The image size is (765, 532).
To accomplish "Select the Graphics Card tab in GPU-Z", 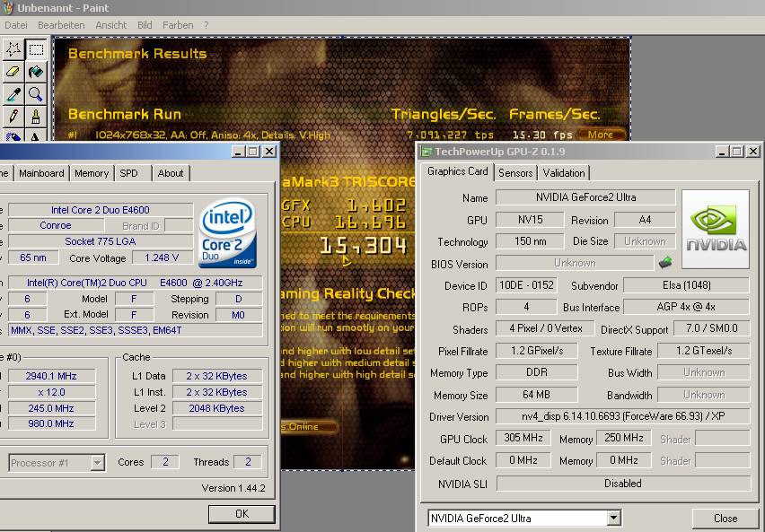I will 457,171.
